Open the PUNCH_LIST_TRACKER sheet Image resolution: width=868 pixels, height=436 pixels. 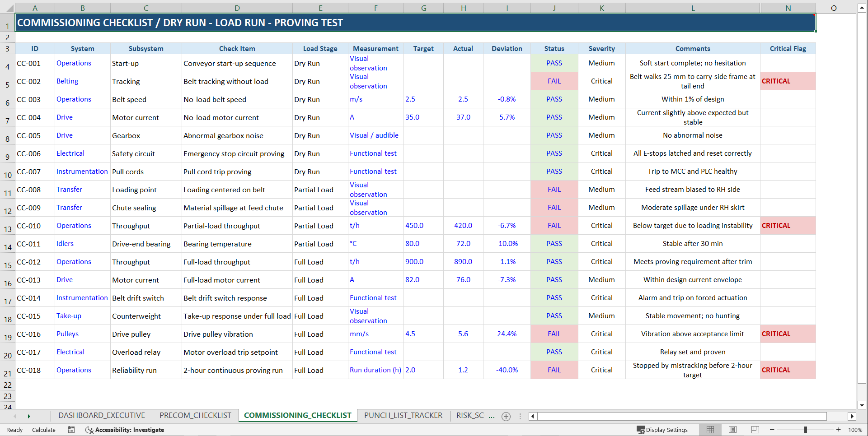coord(404,415)
